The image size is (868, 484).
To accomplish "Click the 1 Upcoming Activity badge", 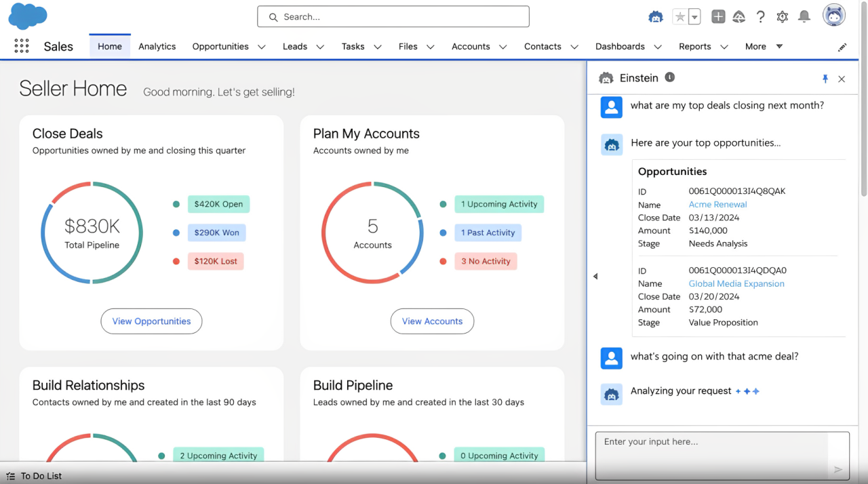I will point(499,204).
